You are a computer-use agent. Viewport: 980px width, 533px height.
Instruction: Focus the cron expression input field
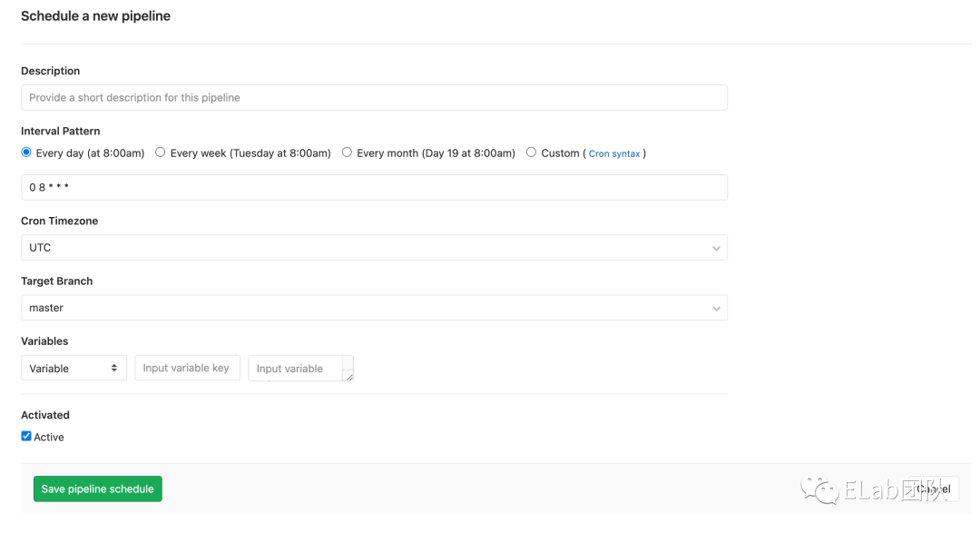coord(374,187)
